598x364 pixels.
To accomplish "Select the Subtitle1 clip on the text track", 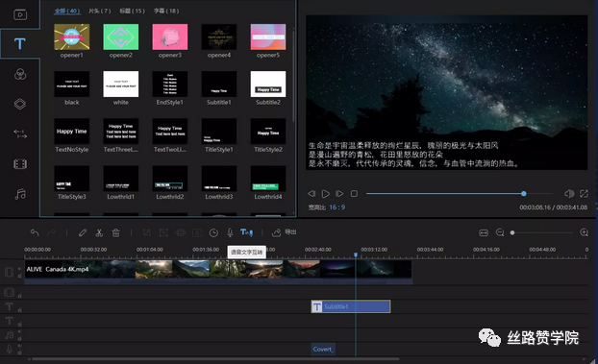I will pos(351,306).
